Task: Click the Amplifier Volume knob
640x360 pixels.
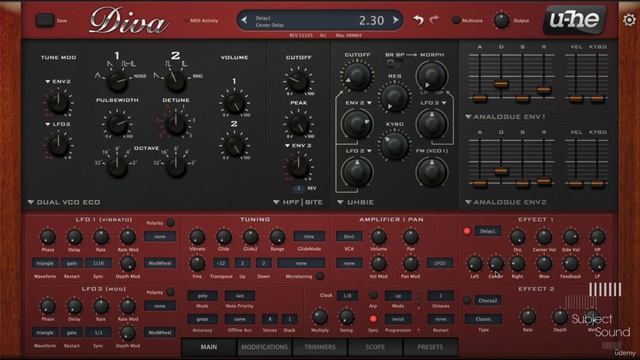Action: (x=378, y=237)
